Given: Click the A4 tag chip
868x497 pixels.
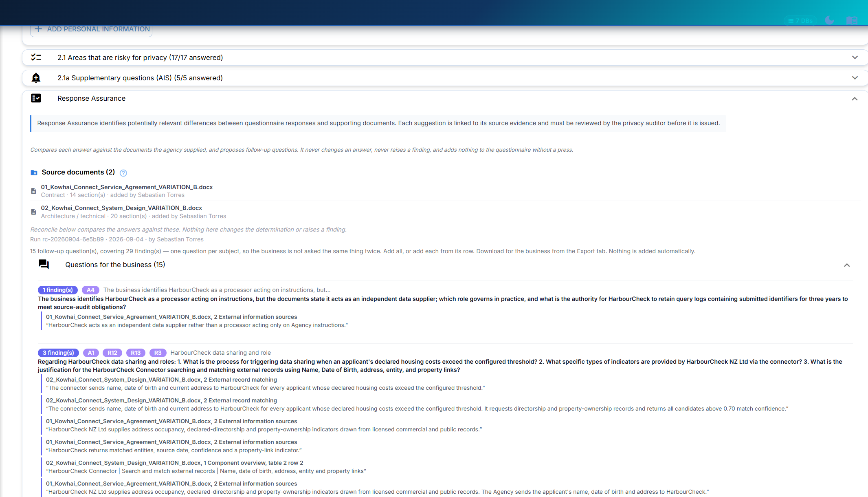Looking at the screenshot, I should 90,290.
